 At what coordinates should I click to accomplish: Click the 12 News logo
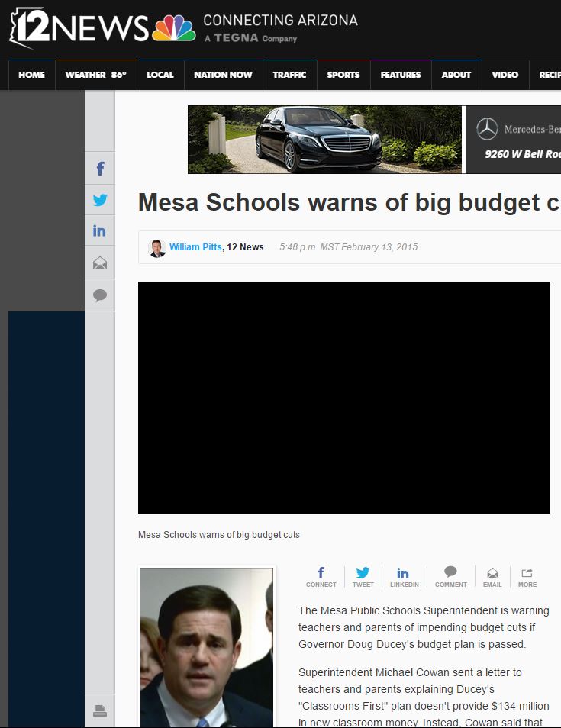tap(79, 28)
